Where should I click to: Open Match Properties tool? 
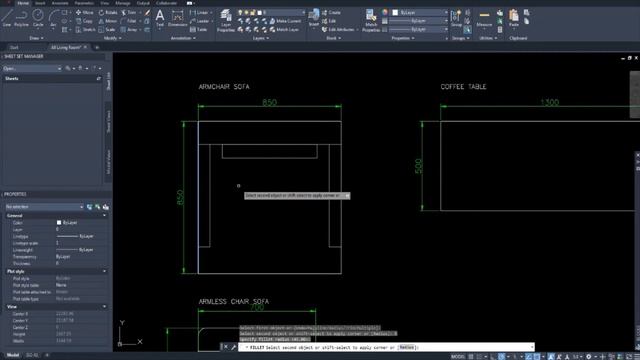point(371,20)
